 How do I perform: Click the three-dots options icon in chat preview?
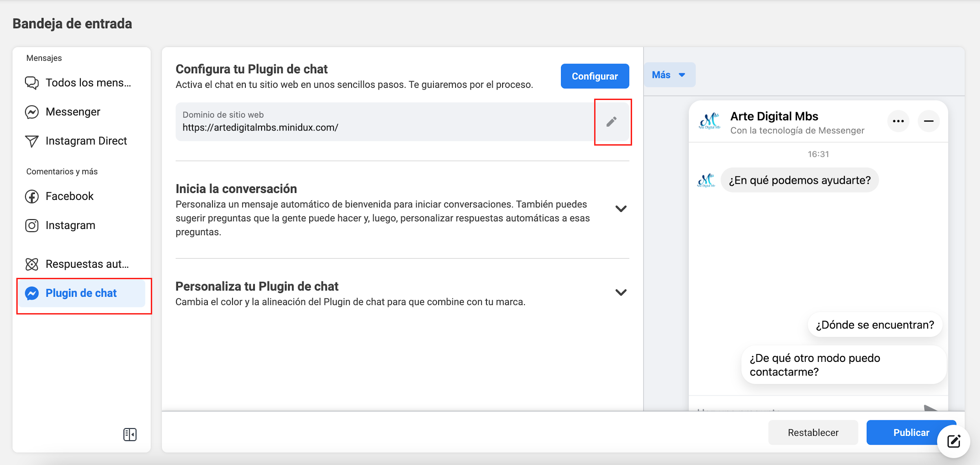[898, 121]
